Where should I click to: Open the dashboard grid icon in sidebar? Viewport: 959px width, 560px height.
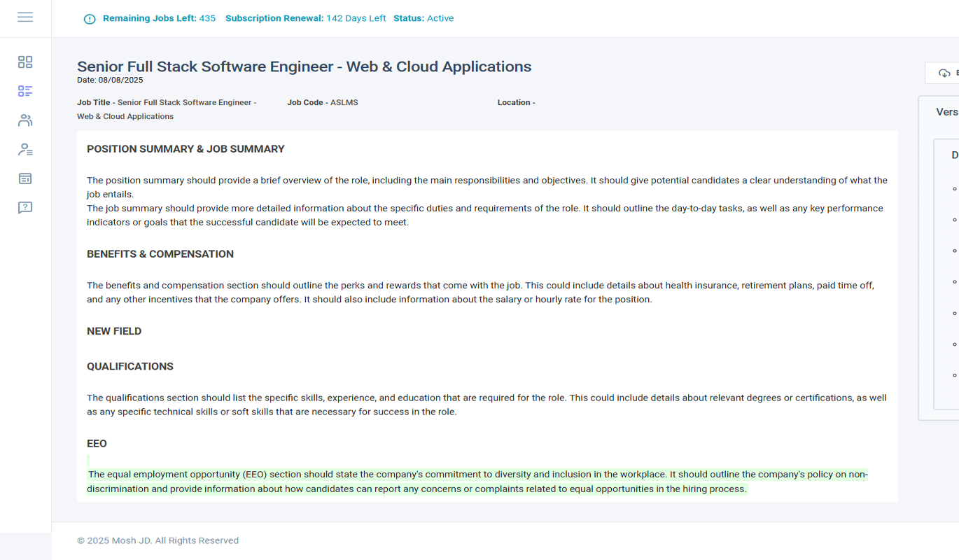pos(25,62)
